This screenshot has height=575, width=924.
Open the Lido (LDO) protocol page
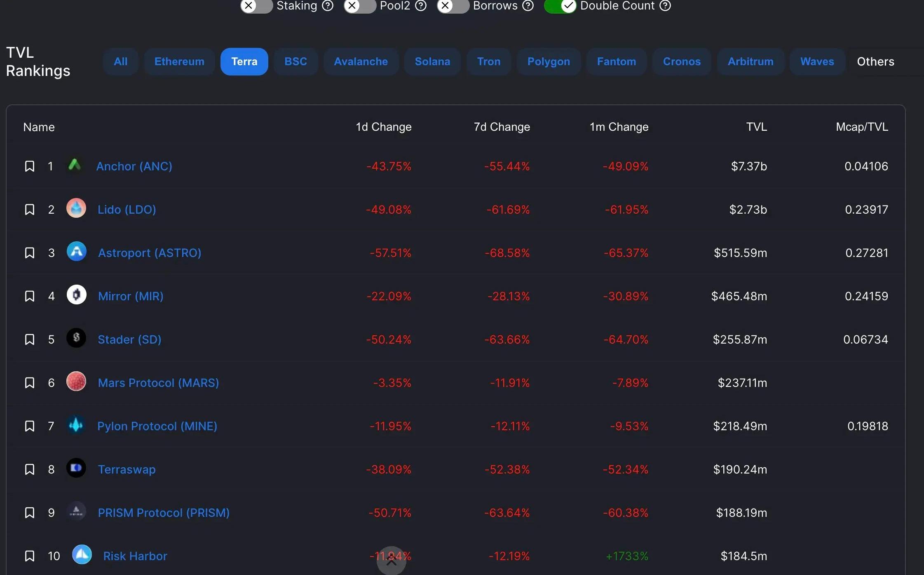pyautogui.click(x=127, y=210)
